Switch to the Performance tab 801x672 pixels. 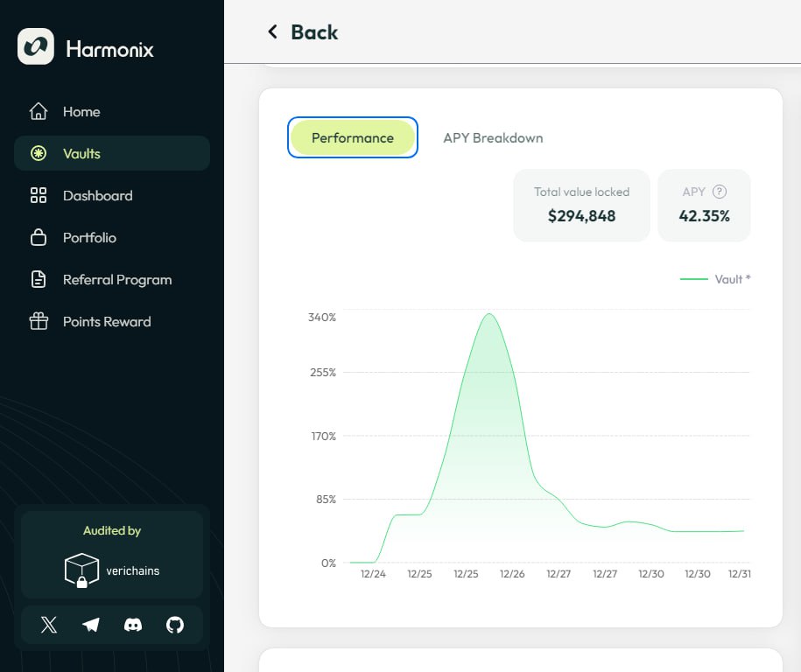tap(353, 137)
